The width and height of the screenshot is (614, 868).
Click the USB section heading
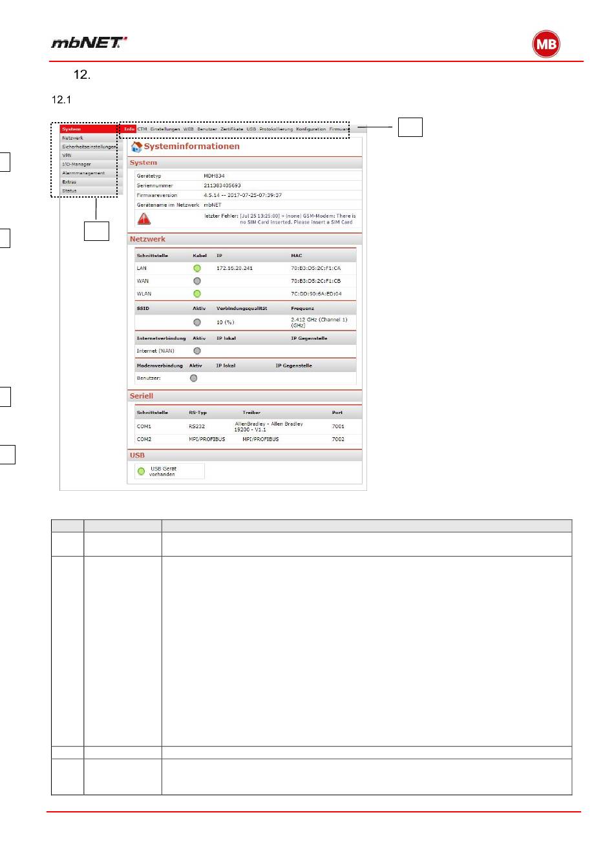click(137, 455)
